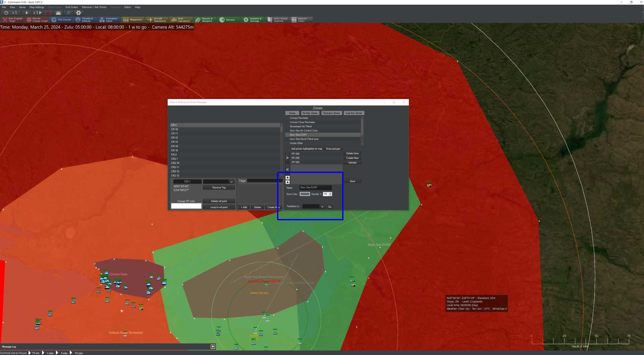644x355 pixels.
Task: Open the View menu
Action: point(12,7)
